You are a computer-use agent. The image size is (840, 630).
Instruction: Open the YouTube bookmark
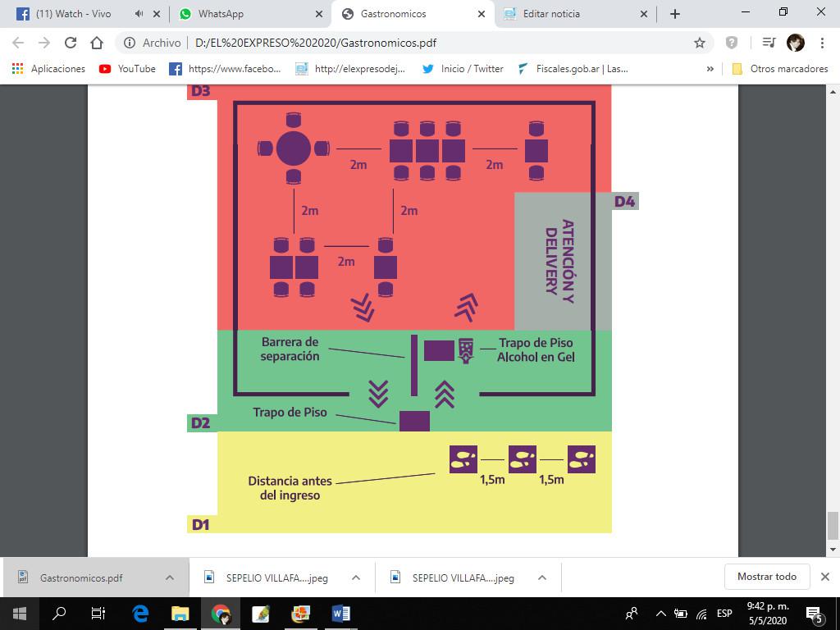coord(127,69)
